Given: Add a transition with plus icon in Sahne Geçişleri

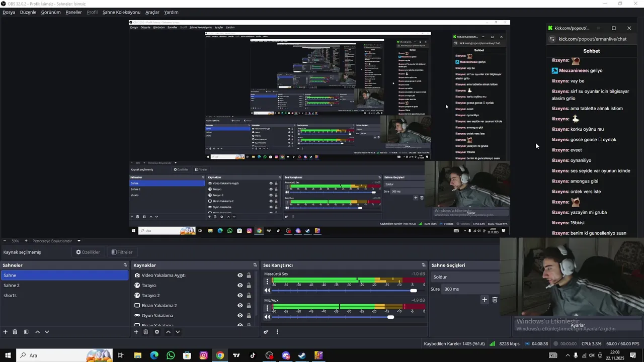Looking at the screenshot, I should click(x=485, y=300).
